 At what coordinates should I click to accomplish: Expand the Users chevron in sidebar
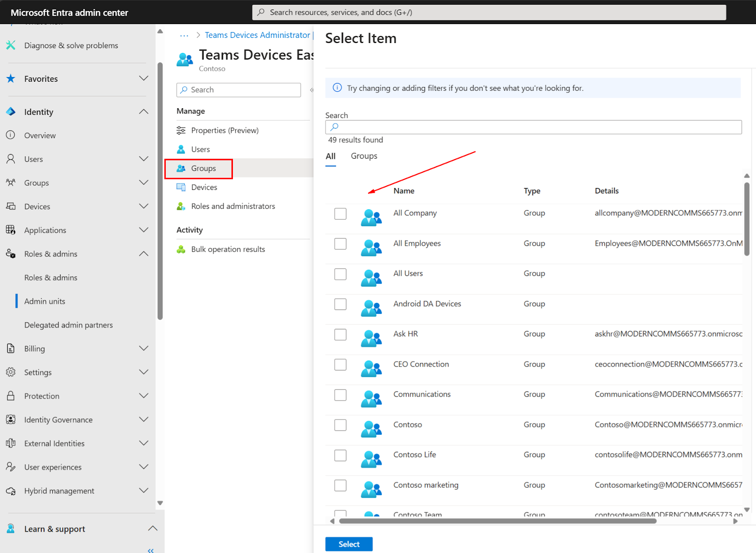(144, 159)
